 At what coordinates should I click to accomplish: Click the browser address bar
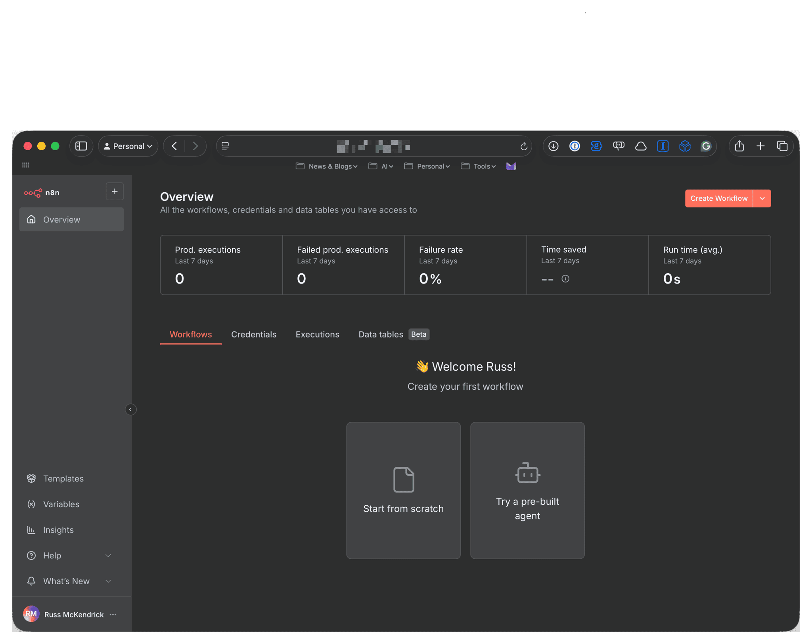click(x=373, y=146)
